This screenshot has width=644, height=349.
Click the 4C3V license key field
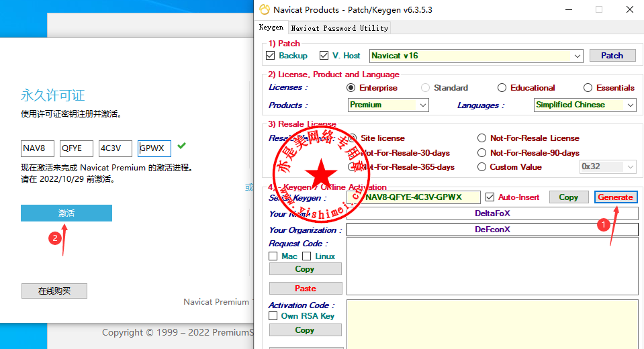pyautogui.click(x=116, y=148)
